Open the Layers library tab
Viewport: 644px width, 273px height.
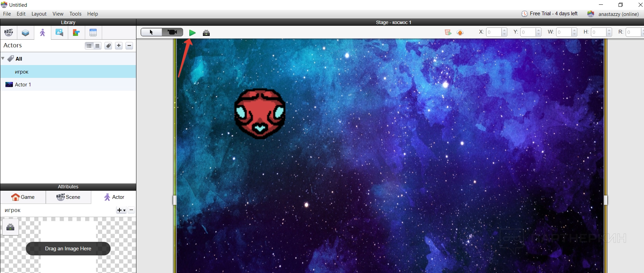(25, 33)
